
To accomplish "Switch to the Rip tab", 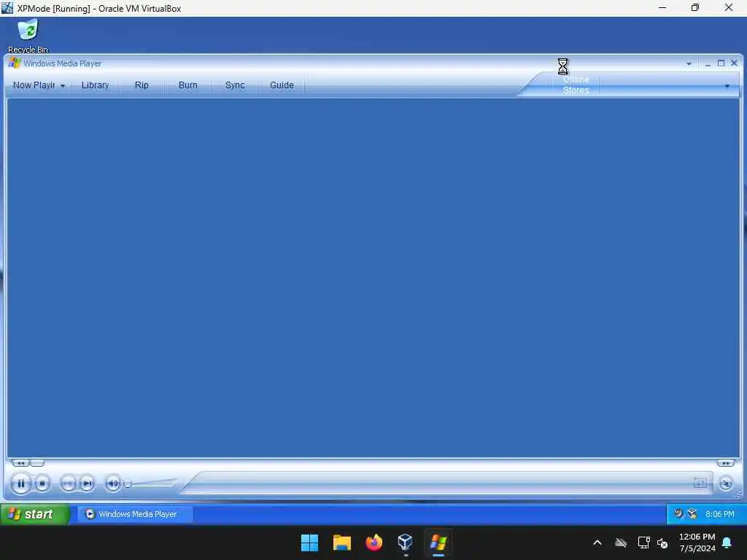I will click(x=142, y=85).
